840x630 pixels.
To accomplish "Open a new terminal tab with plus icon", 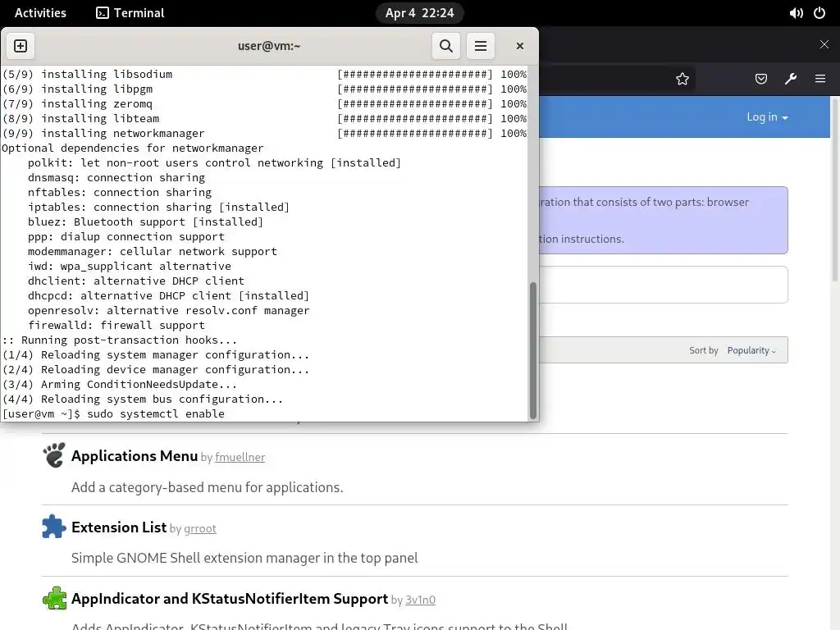I will click(x=21, y=46).
